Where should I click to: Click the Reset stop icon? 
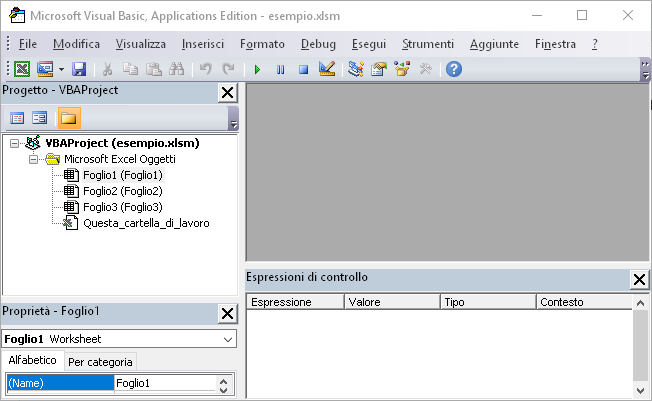[x=304, y=69]
